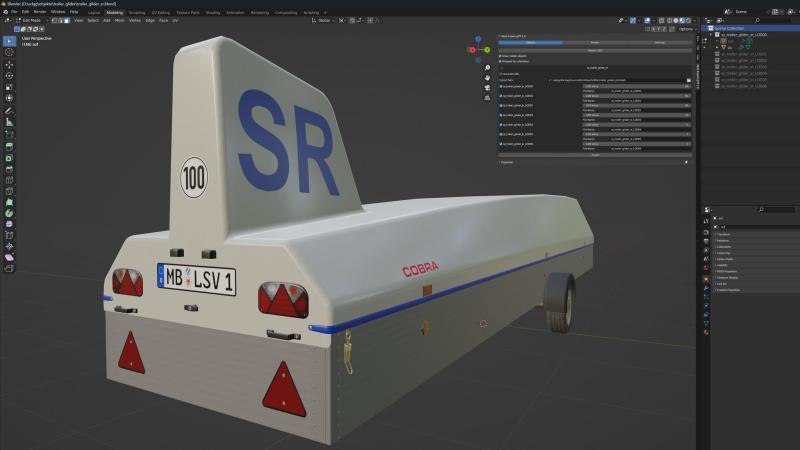Activate the Move tool in toolbar
Screen dimensions: 800x450
tap(9, 64)
